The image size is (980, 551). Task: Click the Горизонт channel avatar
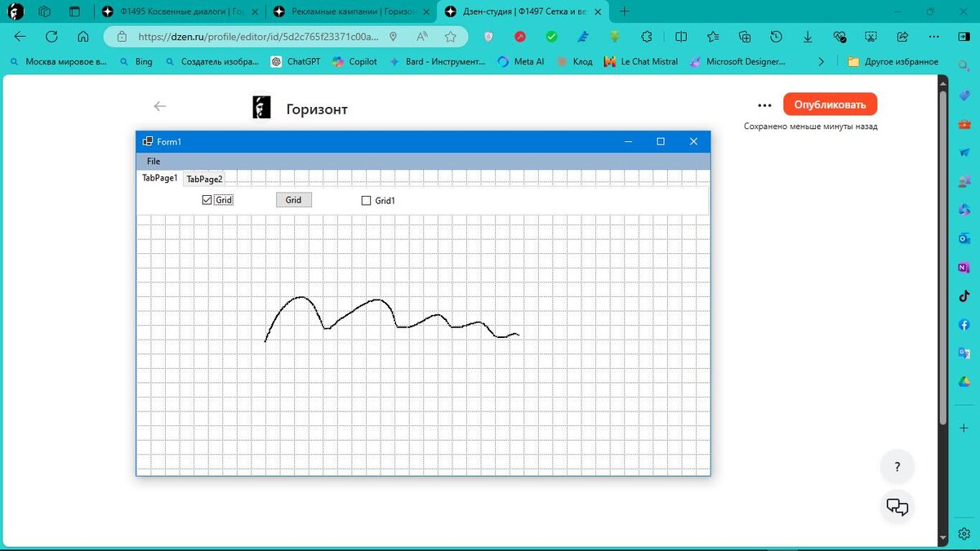click(261, 107)
